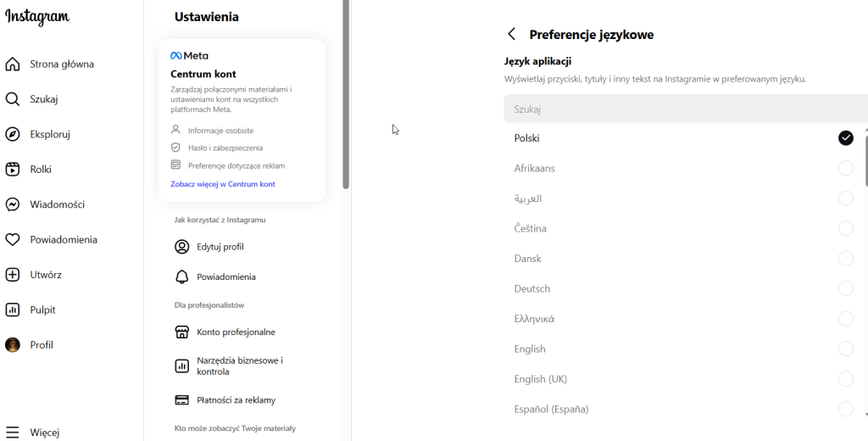Click Zobacz więcej w Centrum kont link
The height and width of the screenshot is (441, 868).
[223, 184]
